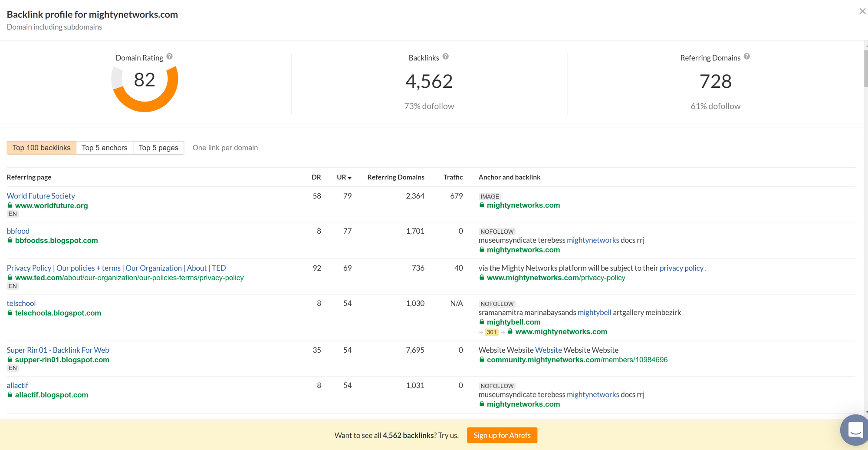Sort by the DR column header

[316, 177]
